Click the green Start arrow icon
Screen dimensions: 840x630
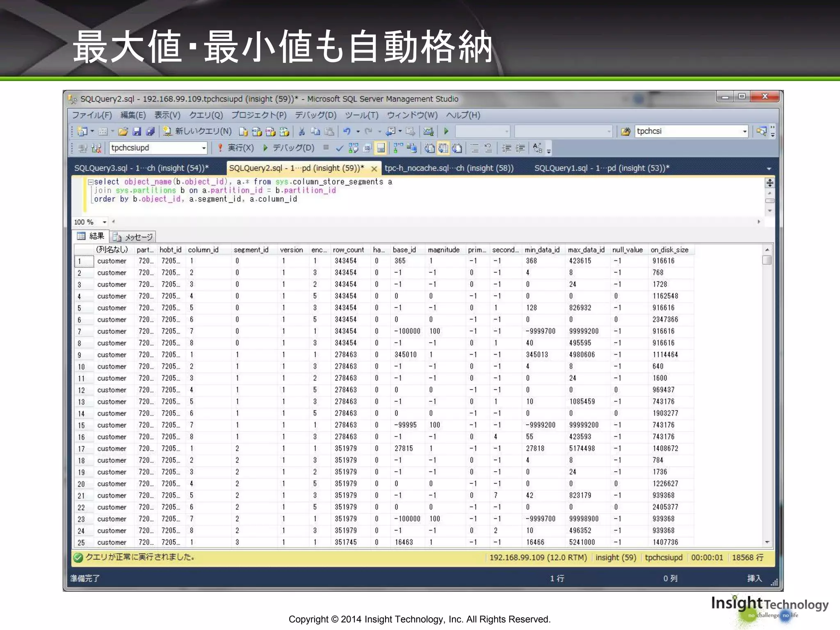click(x=446, y=131)
